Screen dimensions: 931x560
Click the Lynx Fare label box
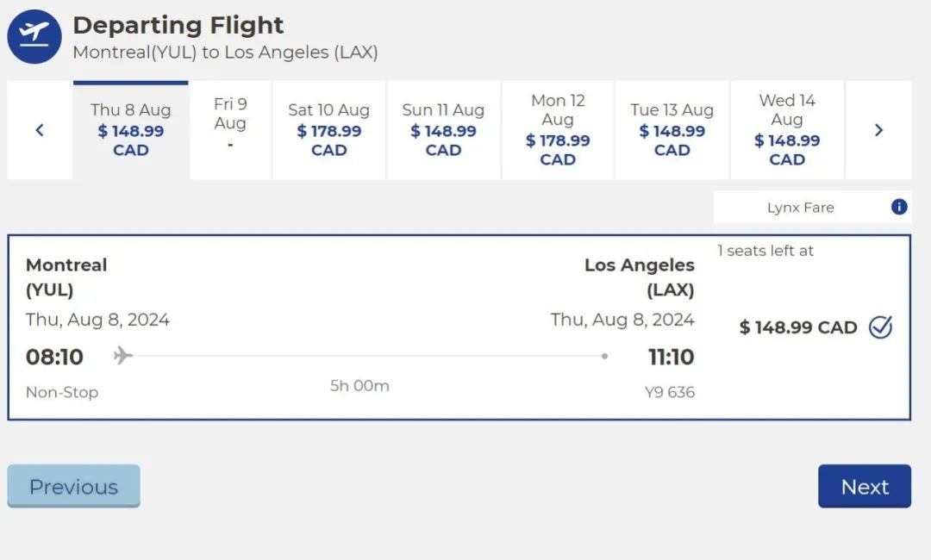[x=812, y=207]
